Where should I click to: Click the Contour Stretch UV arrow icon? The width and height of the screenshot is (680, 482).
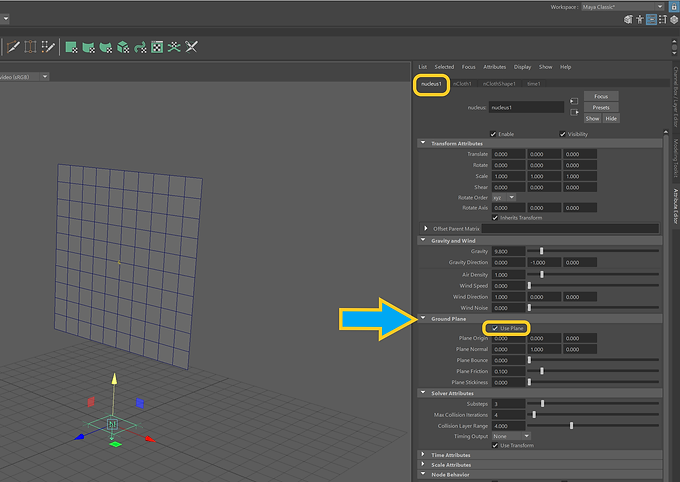pos(140,47)
